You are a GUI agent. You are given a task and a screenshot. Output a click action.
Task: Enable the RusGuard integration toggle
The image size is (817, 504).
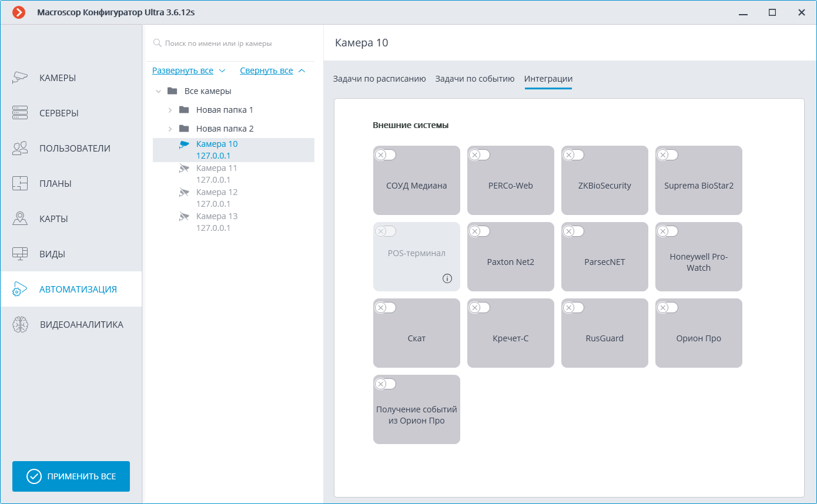point(574,308)
